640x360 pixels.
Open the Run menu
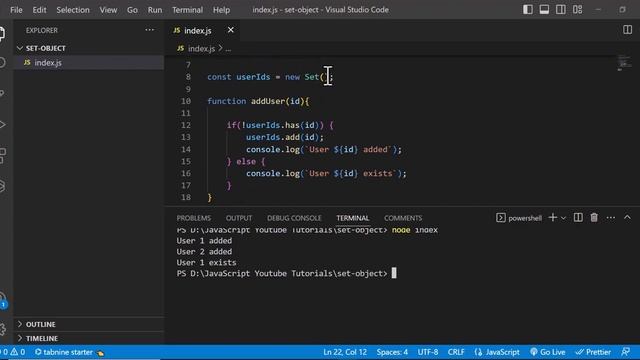pos(155,10)
